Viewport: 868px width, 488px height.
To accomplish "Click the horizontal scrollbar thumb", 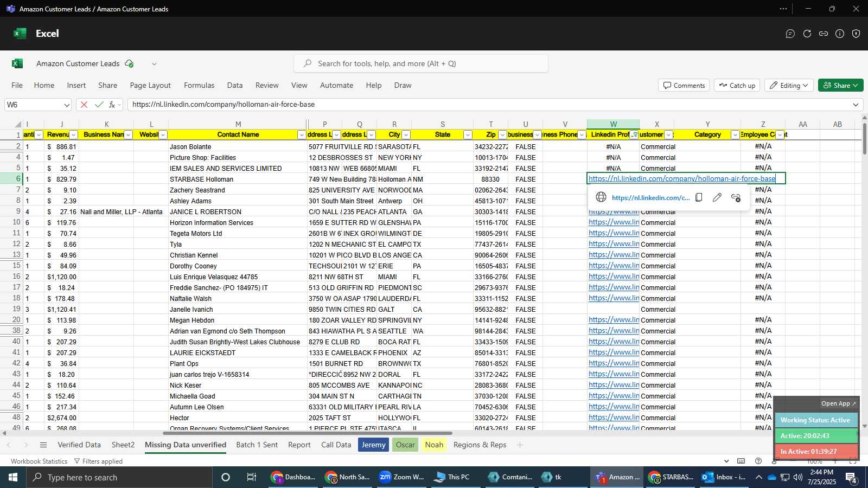I will (308, 433).
